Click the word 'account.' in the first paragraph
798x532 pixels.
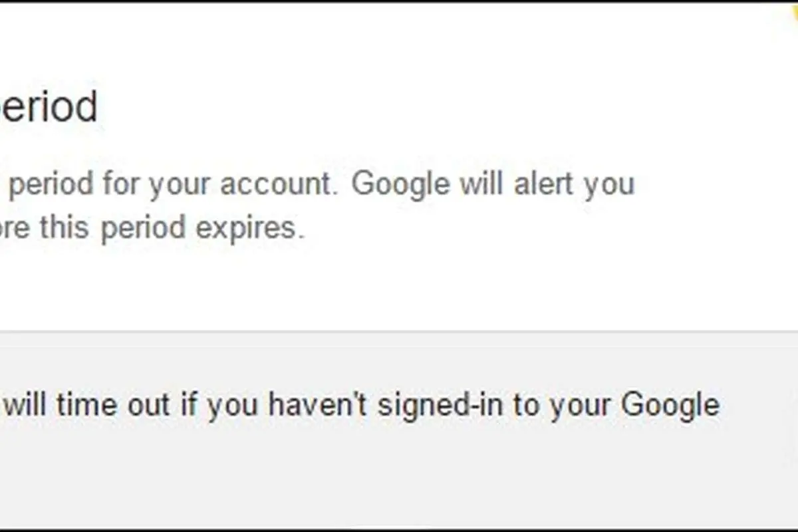coord(276,184)
